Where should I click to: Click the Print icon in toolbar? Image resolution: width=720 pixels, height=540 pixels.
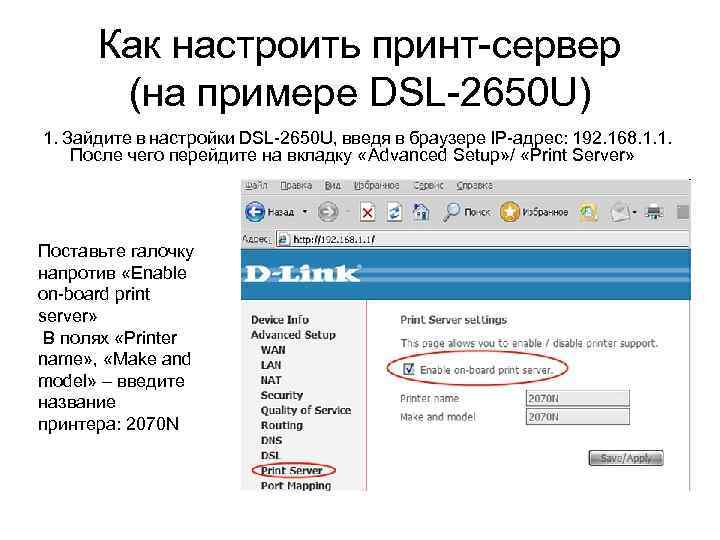tap(654, 212)
